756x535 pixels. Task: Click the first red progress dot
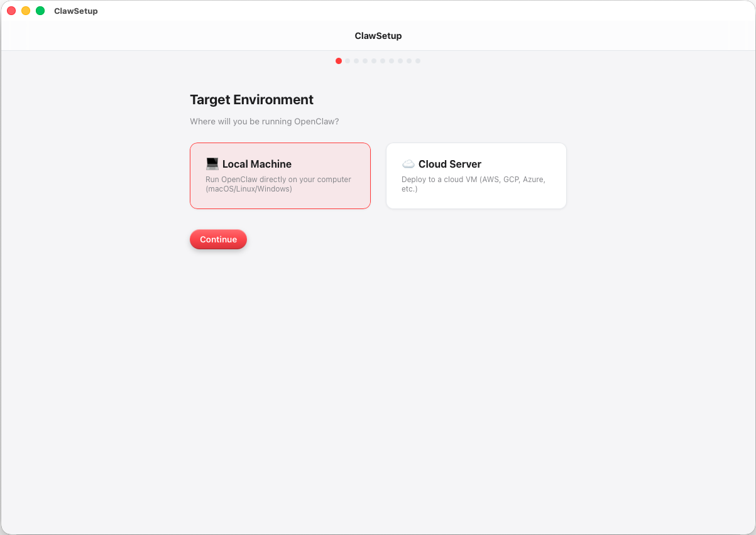coord(339,61)
